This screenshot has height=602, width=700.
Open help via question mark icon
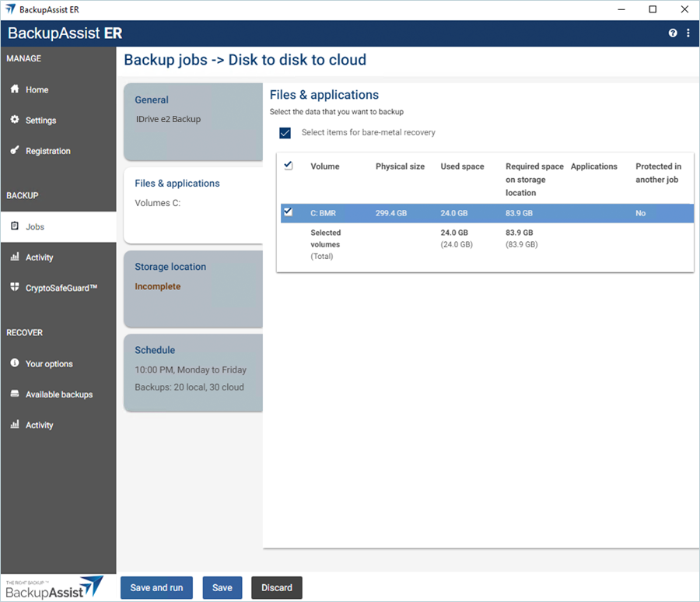click(673, 33)
